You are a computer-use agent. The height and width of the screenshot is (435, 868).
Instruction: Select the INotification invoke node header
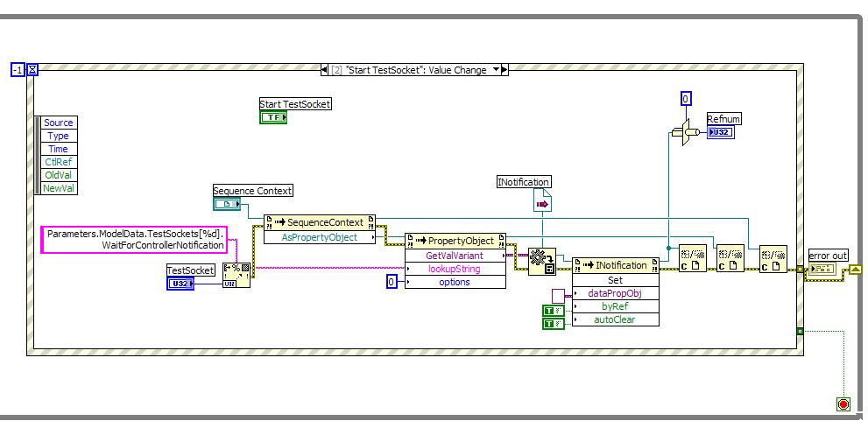(x=616, y=265)
